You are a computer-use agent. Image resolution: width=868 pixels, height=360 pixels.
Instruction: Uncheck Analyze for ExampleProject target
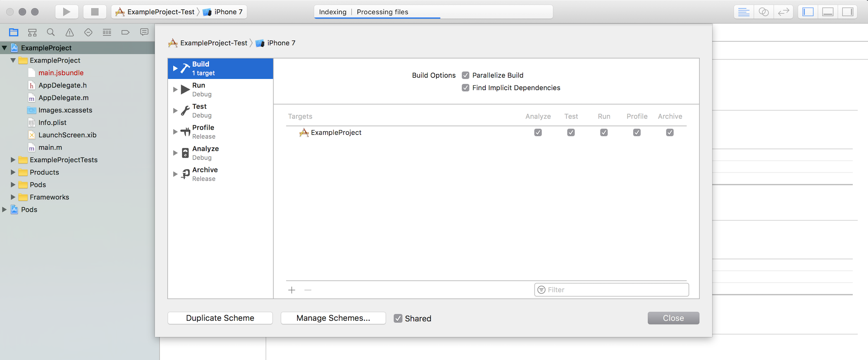click(x=538, y=132)
